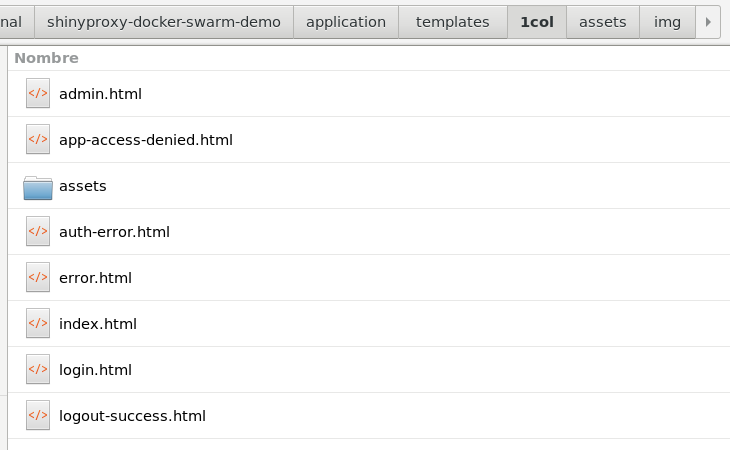Click the blue assets folder icon
730x450 pixels.
[38, 188]
